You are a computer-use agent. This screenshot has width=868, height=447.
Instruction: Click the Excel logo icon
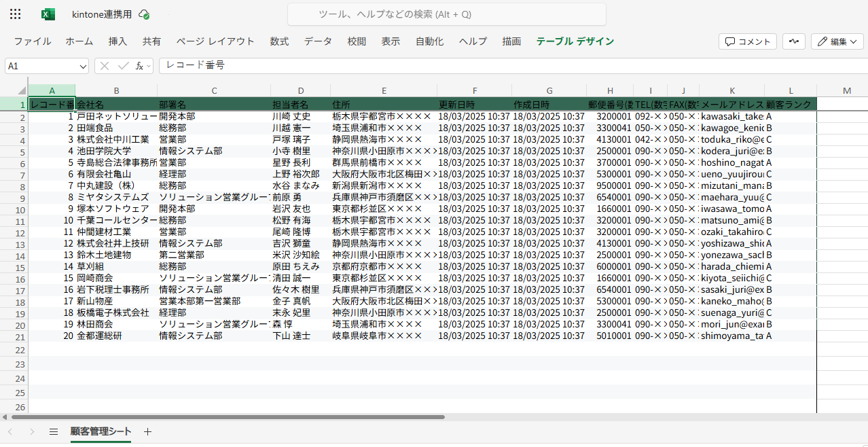(48, 14)
